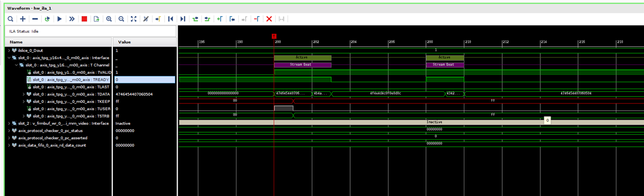644x196 pixels.
Task: Click the Inactive bar on slot_2 waveform
Action: pyautogui.click(x=411, y=122)
